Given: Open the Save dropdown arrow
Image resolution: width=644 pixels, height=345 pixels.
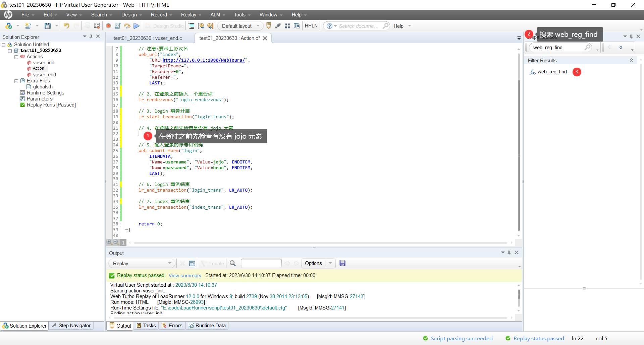Looking at the screenshot, I should (57, 26).
